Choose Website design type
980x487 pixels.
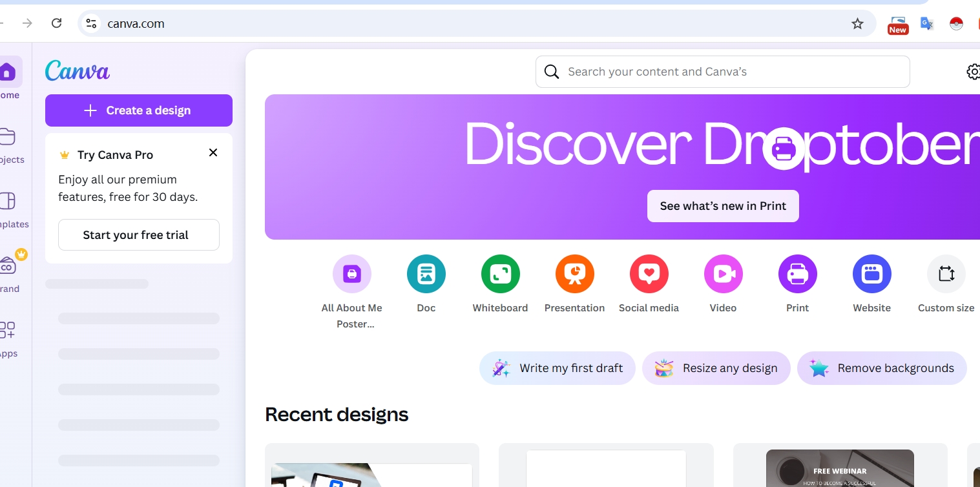(x=872, y=284)
